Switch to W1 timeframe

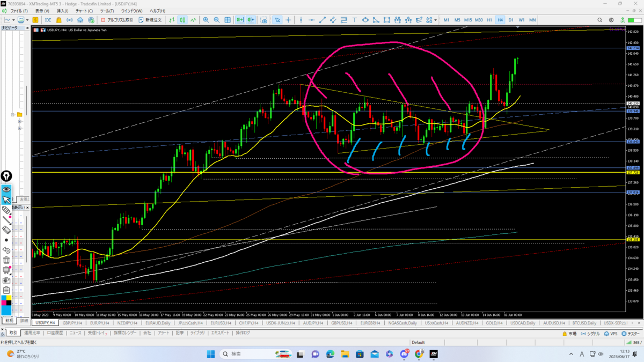pyautogui.click(x=522, y=20)
